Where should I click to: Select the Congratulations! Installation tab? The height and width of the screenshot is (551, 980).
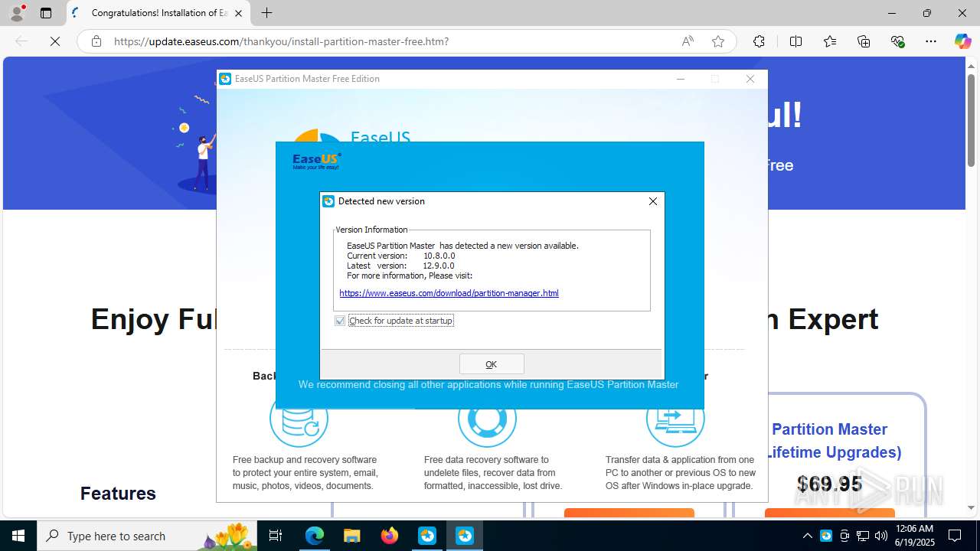click(158, 13)
